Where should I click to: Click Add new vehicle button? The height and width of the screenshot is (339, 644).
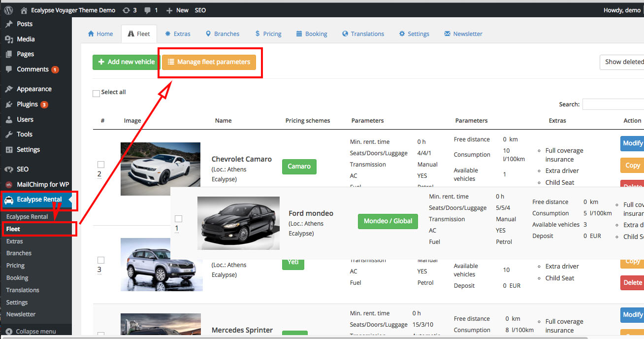coord(127,62)
